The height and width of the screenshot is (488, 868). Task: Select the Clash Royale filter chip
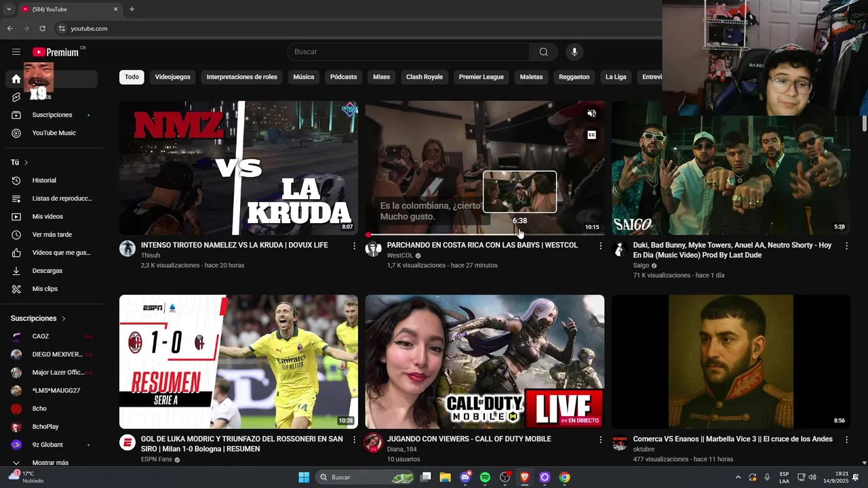[x=425, y=77]
